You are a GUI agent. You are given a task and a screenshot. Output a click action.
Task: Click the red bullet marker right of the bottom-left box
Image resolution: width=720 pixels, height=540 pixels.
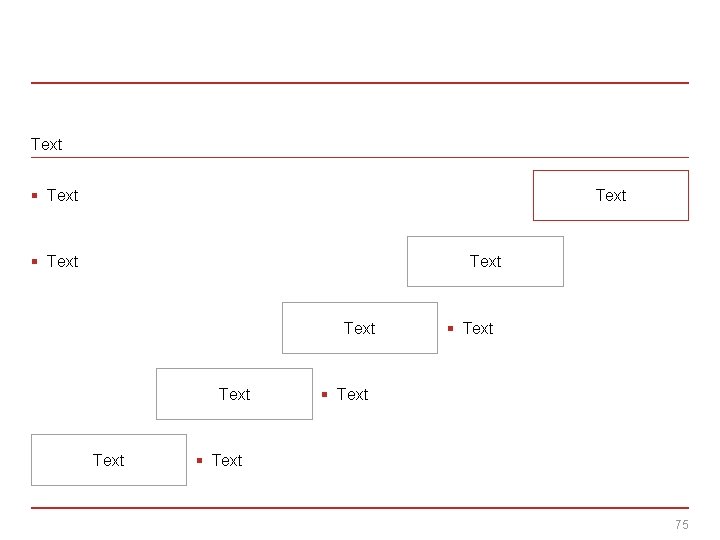(200, 461)
